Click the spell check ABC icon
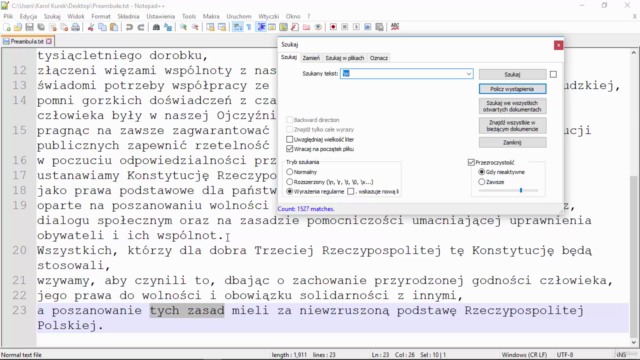This screenshot has height=360, width=640. coord(395,27)
